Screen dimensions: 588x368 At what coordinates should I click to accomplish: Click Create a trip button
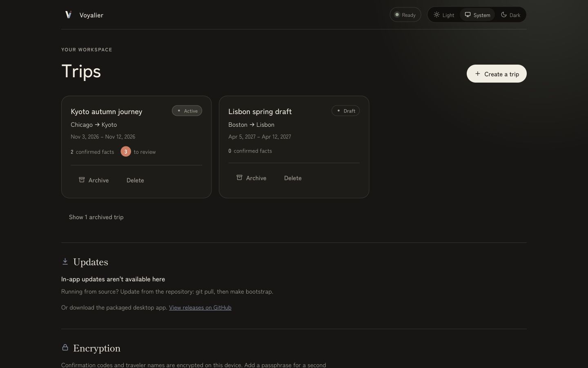coord(497,74)
